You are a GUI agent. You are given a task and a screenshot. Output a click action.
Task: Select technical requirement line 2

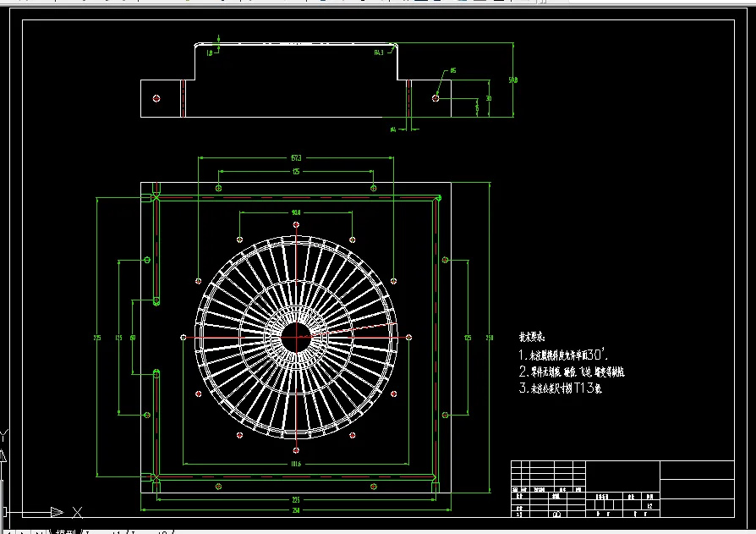(x=572, y=372)
